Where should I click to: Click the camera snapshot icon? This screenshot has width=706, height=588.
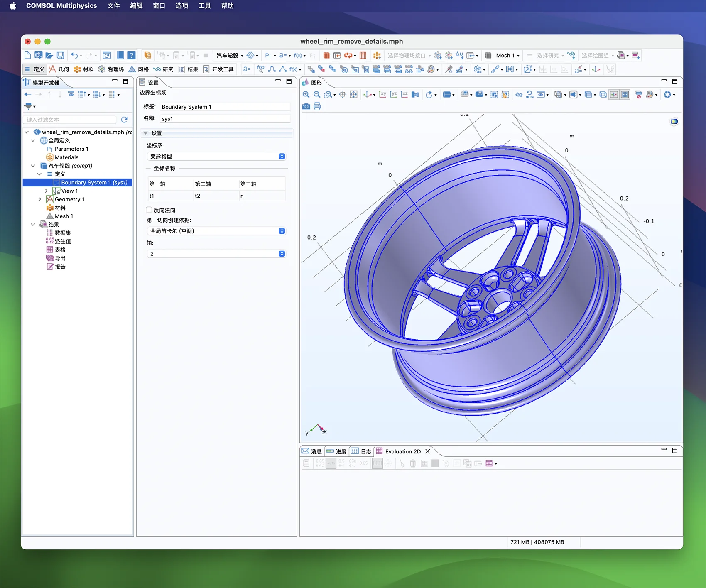click(306, 106)
